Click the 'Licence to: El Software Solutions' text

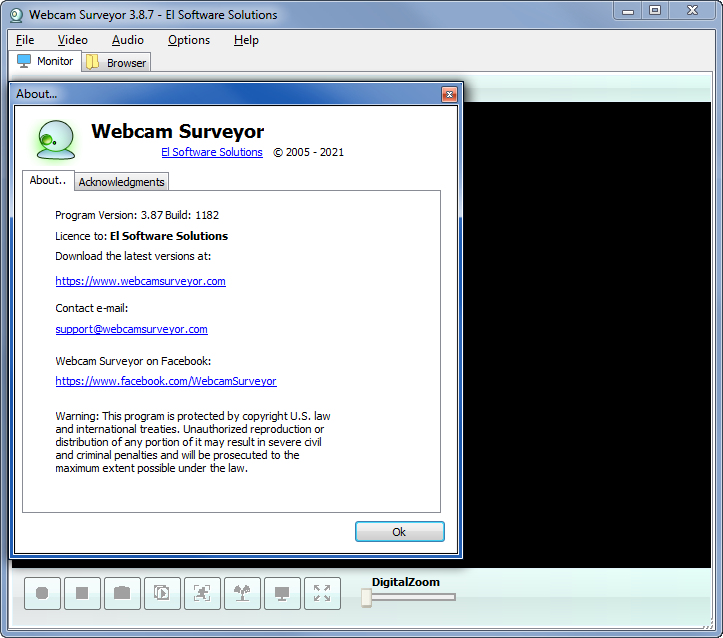point(142,236)
